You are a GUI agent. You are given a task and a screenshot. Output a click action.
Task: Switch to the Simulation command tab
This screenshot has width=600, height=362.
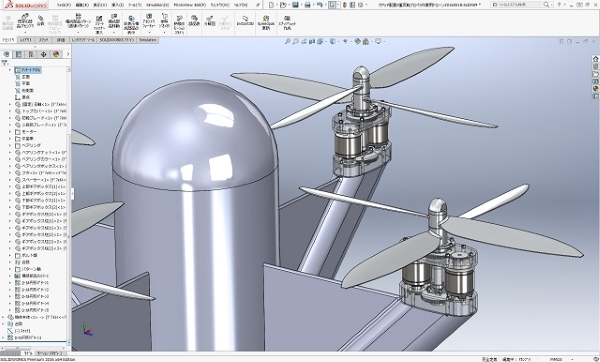point(147,40)
